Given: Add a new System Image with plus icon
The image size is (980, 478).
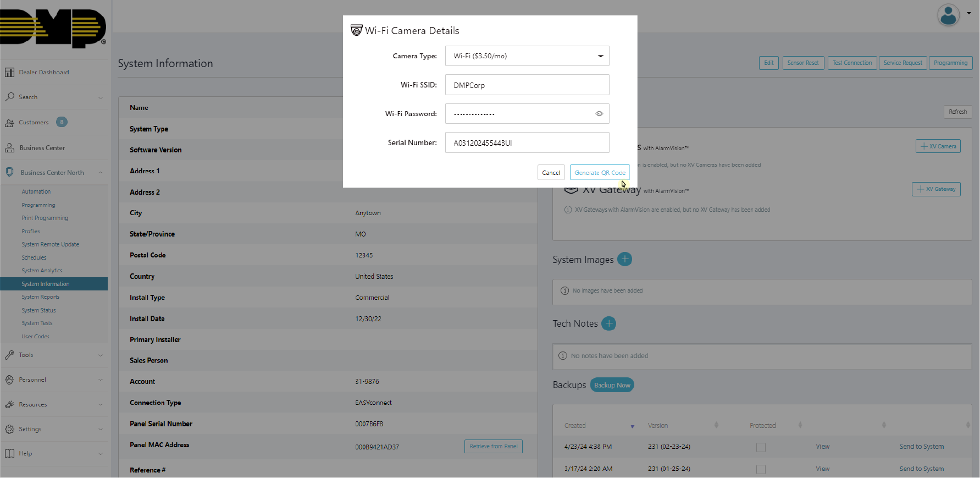Looking at the screenshot, I should point(624,259).
